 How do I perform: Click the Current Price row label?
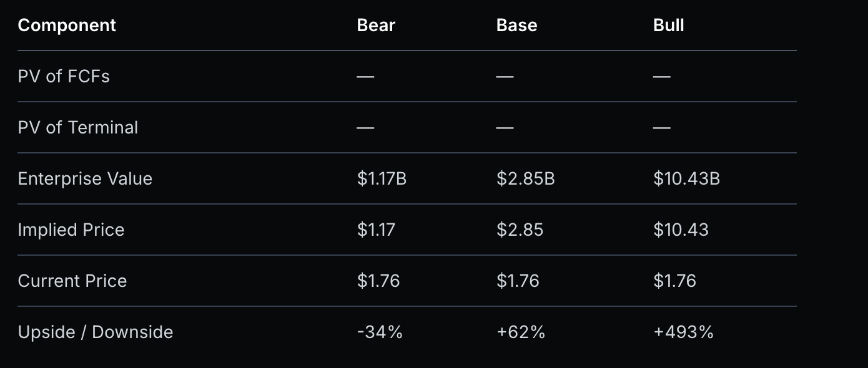click(x=72, y=281)
